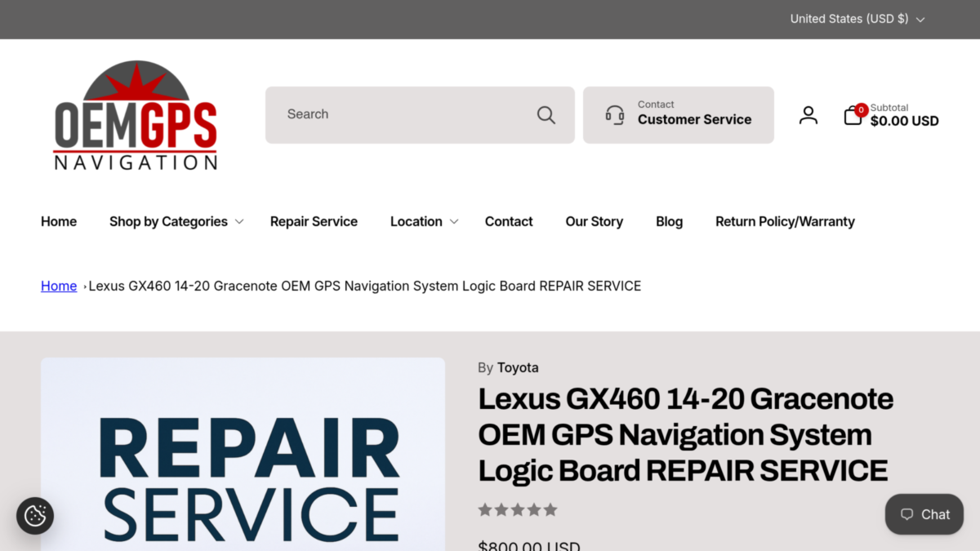The image size is (980, 551).
Task: Click the $0.00 USD subtotal text
Action: pyautogui.click(x=905, y=121)
